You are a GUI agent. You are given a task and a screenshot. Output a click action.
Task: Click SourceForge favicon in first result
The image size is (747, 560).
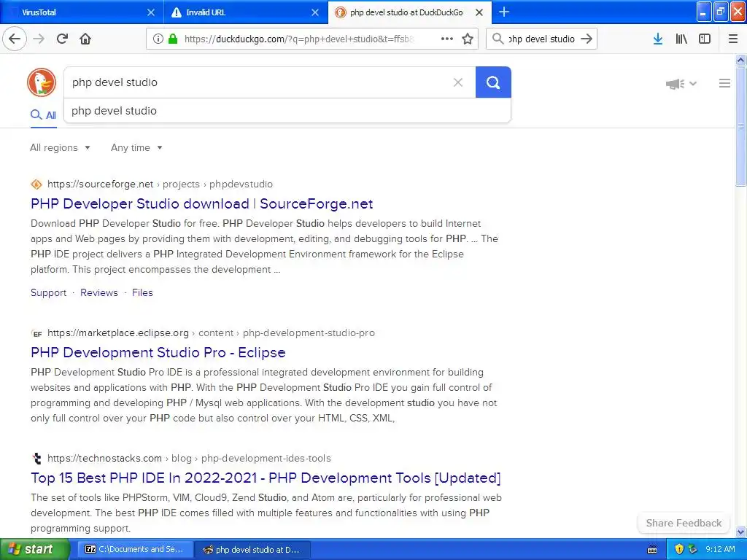click(36, 184)
